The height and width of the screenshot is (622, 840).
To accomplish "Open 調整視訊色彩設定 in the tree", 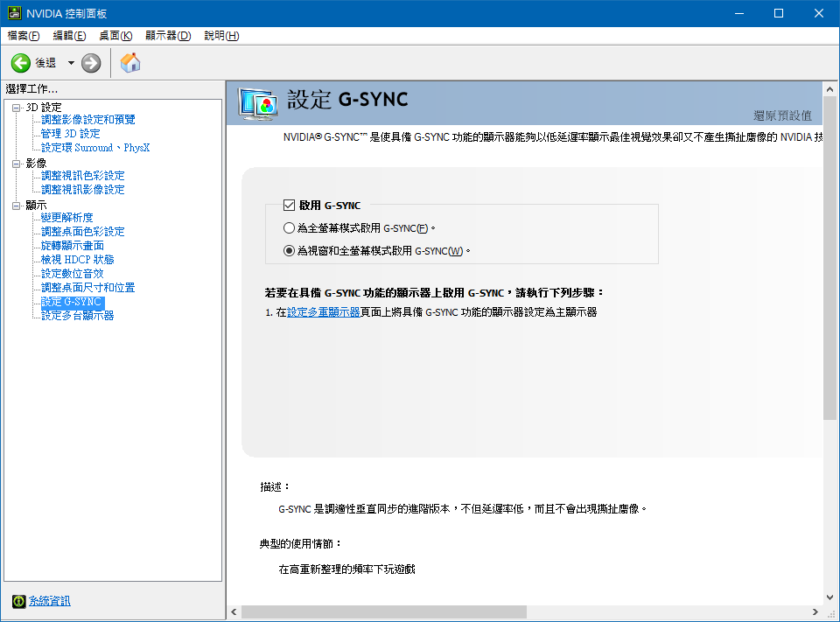I will point(83,175).
